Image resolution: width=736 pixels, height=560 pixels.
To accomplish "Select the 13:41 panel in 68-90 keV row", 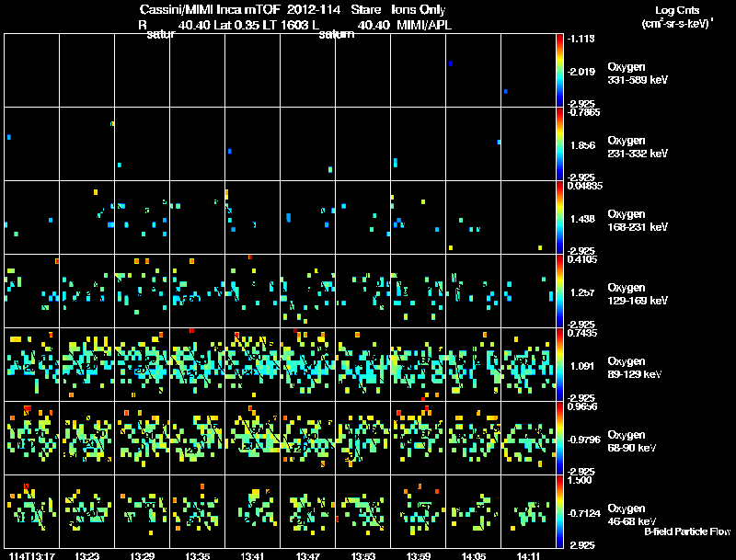I will (x=252, y=438).
